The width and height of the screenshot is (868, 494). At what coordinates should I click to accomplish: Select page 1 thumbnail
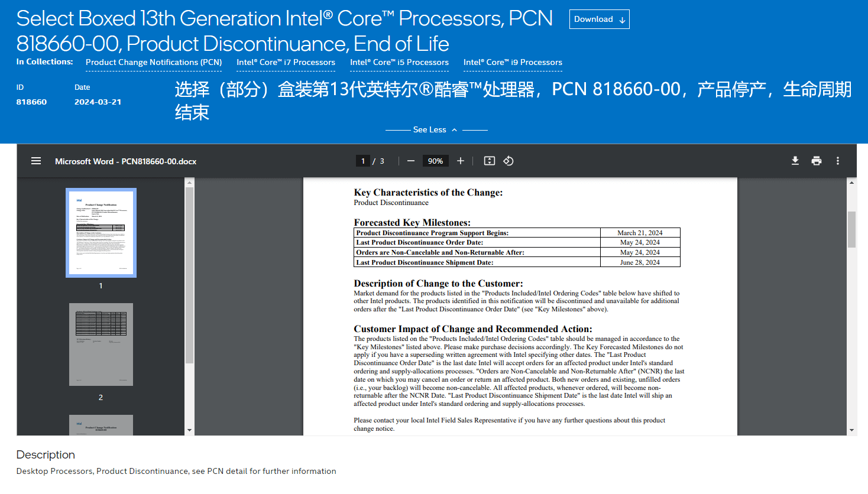coord(101,233)
